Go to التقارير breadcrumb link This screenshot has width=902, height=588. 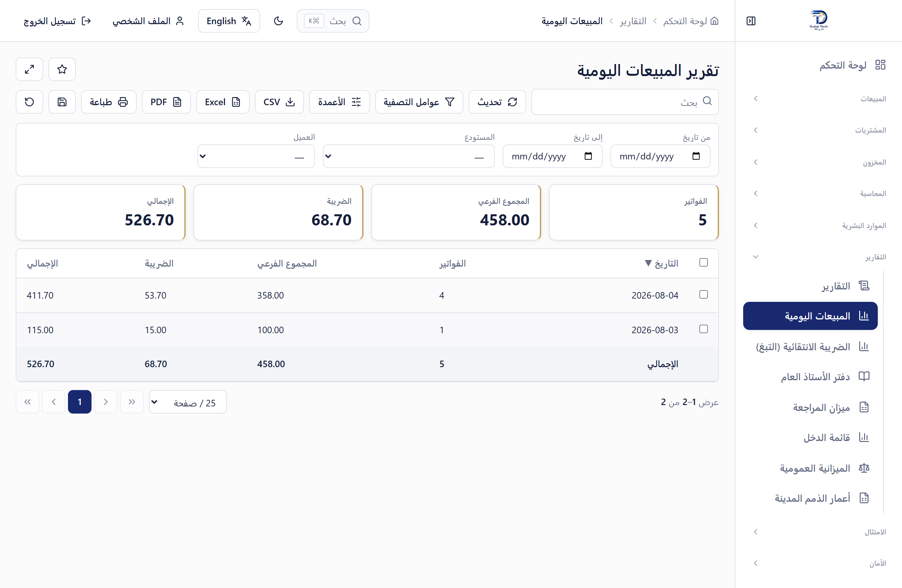pos(633,21)
